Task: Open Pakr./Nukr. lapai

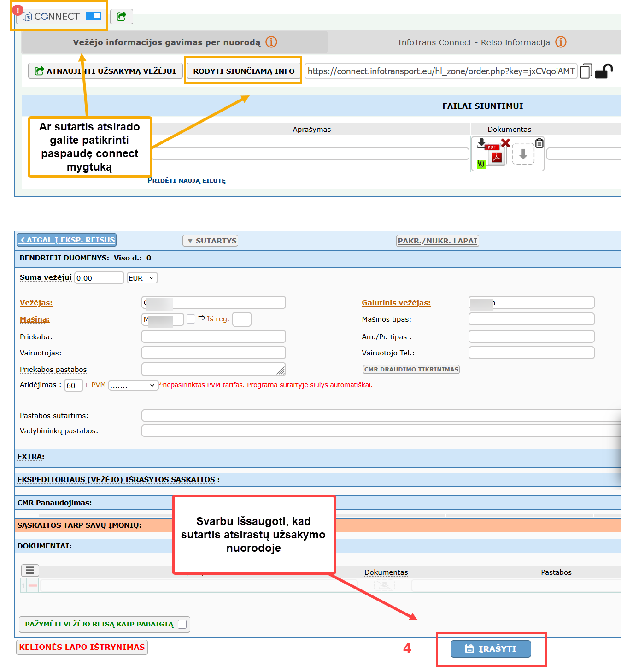Action: (x=438, y=241)
